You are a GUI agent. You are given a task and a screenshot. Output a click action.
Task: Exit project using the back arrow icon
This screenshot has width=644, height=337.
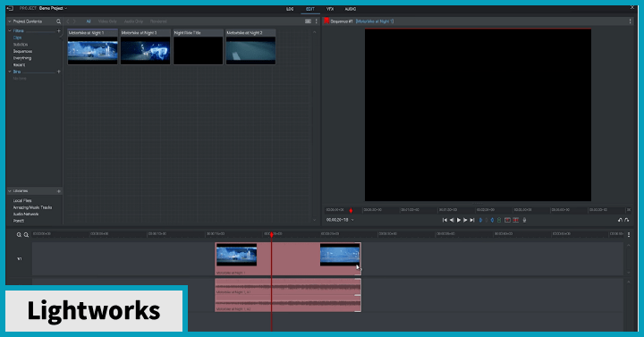point(10,8)
